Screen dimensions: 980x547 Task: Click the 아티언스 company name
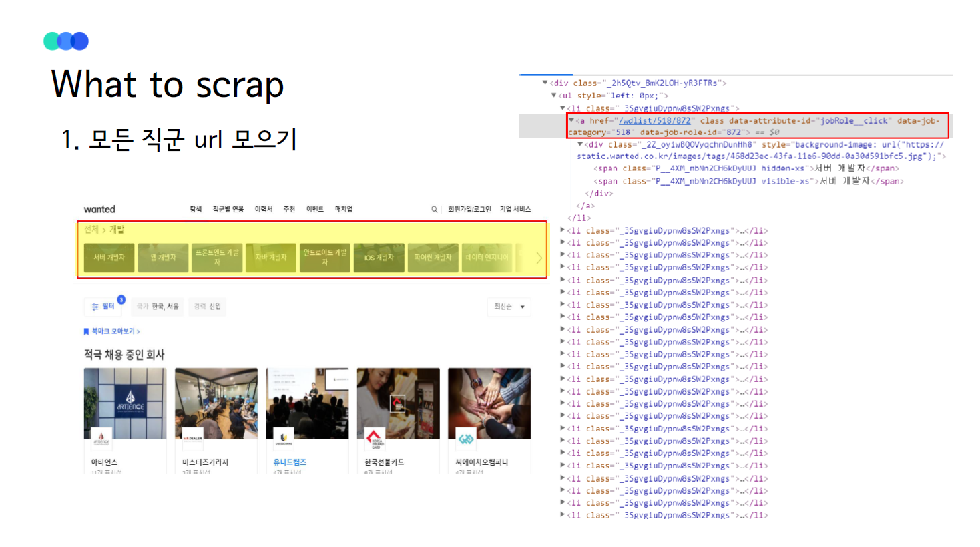tap(104, 462)
